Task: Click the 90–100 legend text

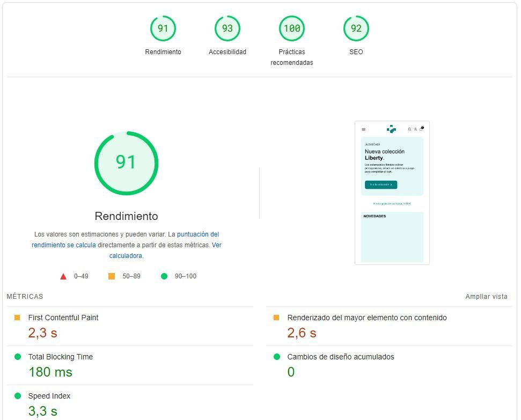Action: 186,276
